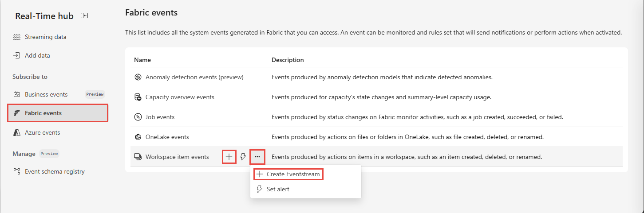644x213 pixels.
Task: Click the Streaming data wave icon
Action: pos(17,37)
